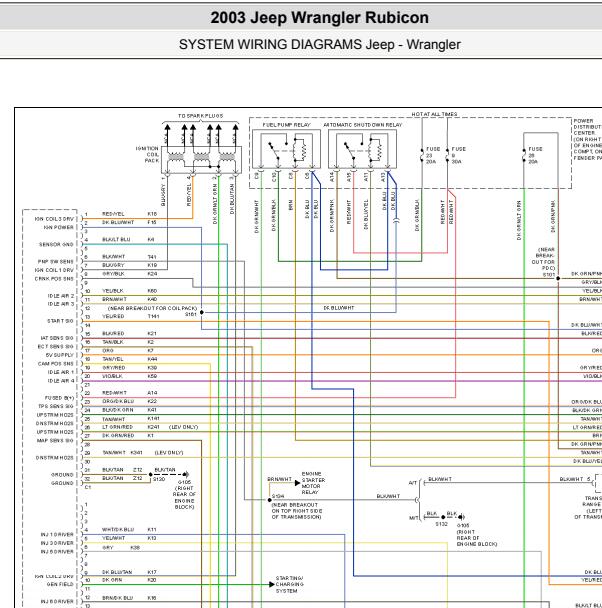Screen dimensions: 602x608
Task: Select the 'POWER DISTRIBUTION CENTER' note
Action: point(588,140)
